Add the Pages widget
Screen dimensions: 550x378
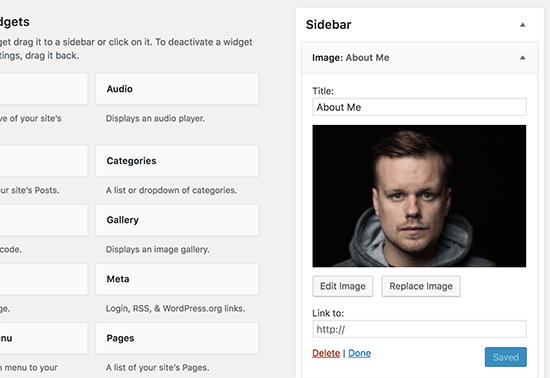[177, 338]
